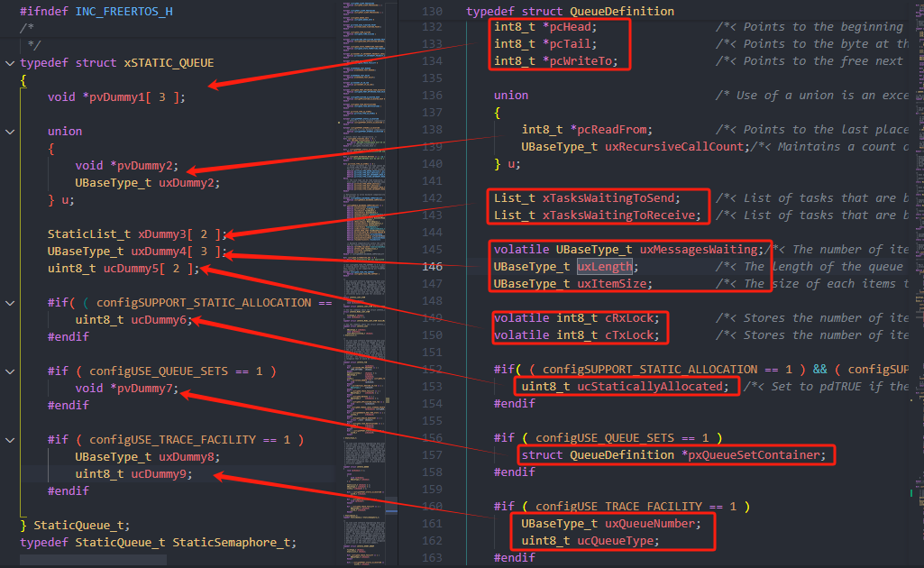Click uxDummy4 member in left pane
The height and width of the screenshot is (568, 924).
point(159,251)
